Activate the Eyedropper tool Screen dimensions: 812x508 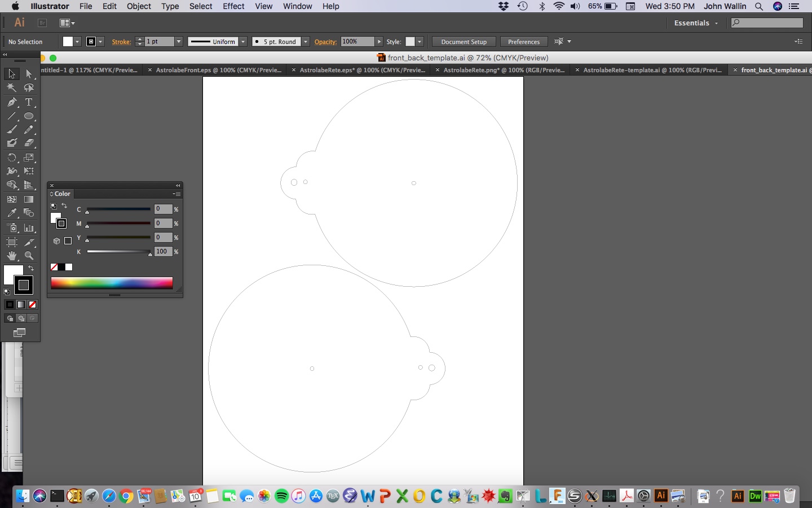[12, 211]
